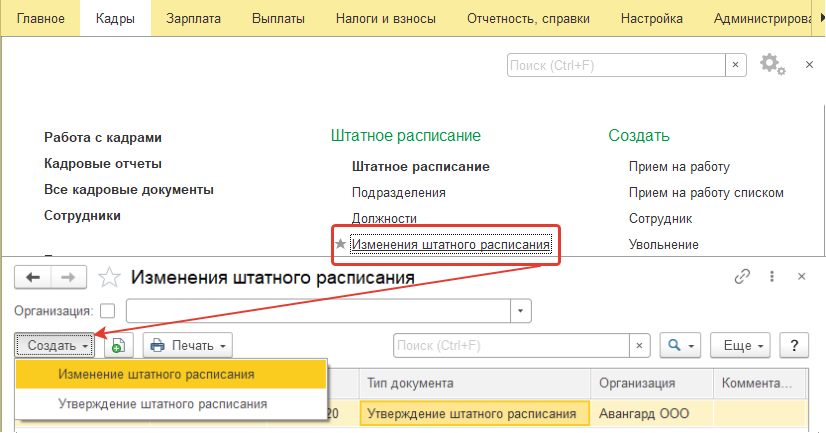
Task: Open the settings gear icon
Action: tap(772, 65)
